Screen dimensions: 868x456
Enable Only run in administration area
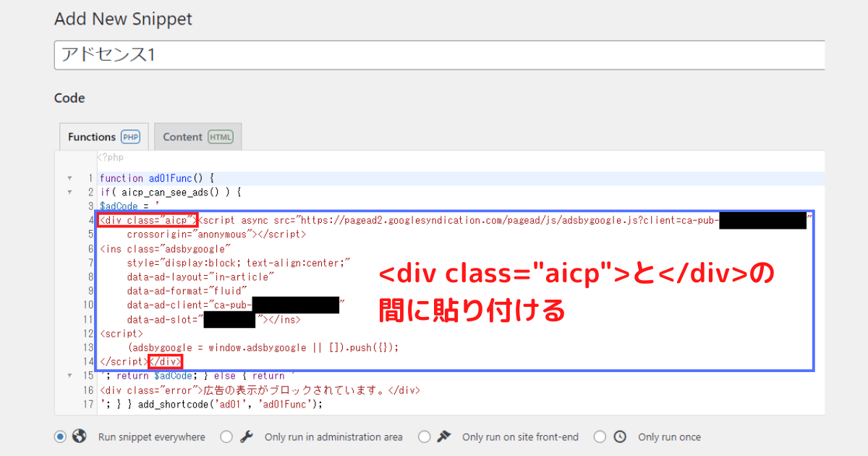point(226,436)
